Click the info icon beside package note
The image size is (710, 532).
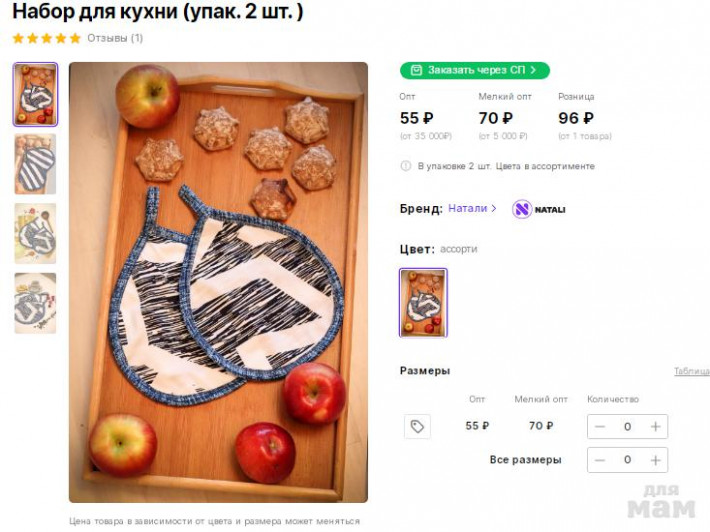click(406, 166)
